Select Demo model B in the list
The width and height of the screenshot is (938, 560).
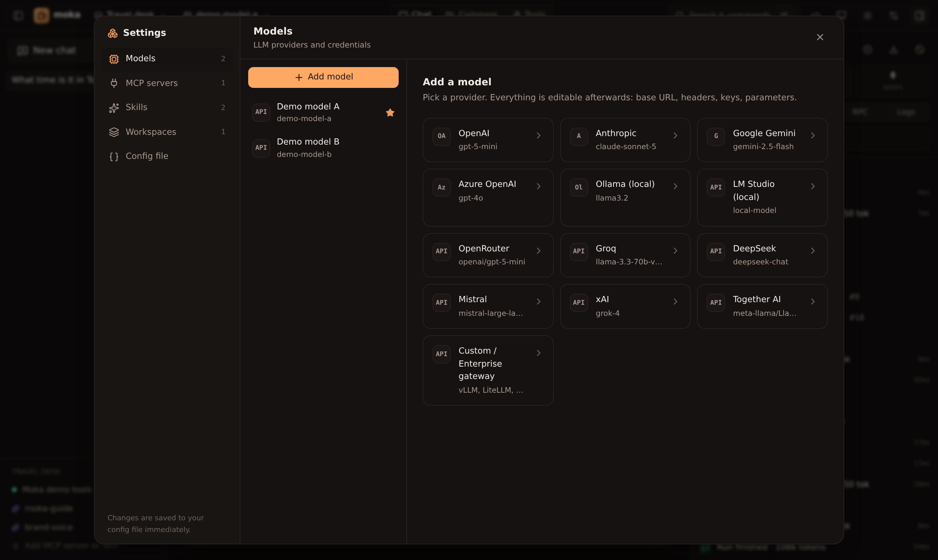(323, 147)
